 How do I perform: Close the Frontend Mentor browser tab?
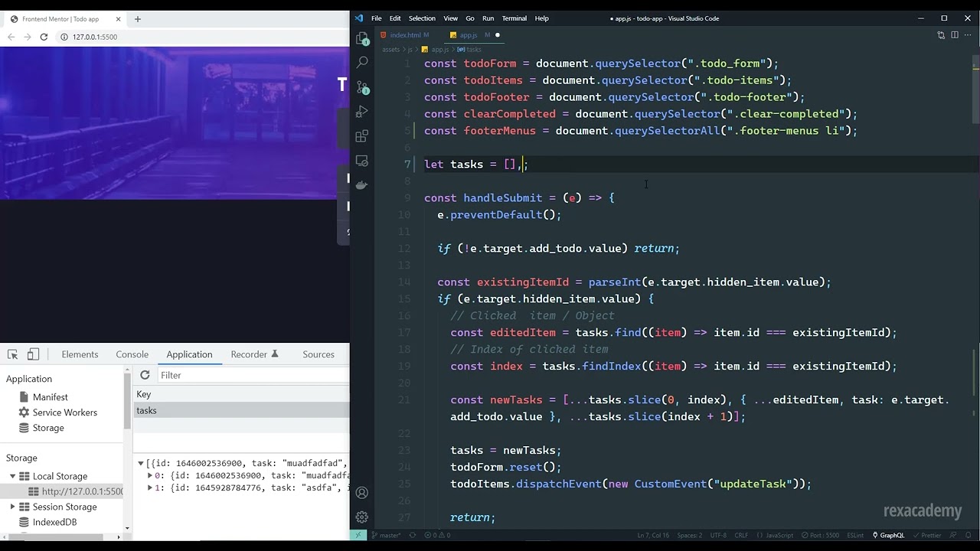pos(118,18)
